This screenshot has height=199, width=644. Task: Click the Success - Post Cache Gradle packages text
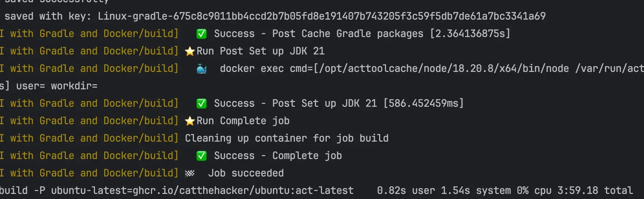tap(319, 34)
